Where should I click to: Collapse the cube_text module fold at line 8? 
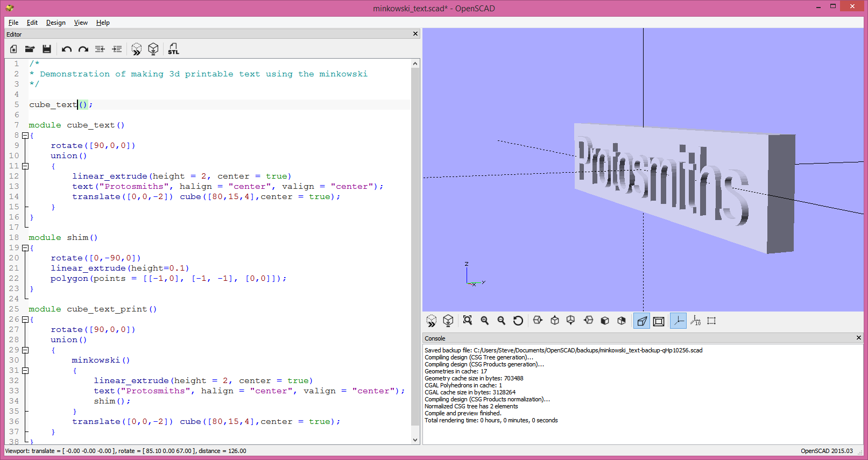25,136
